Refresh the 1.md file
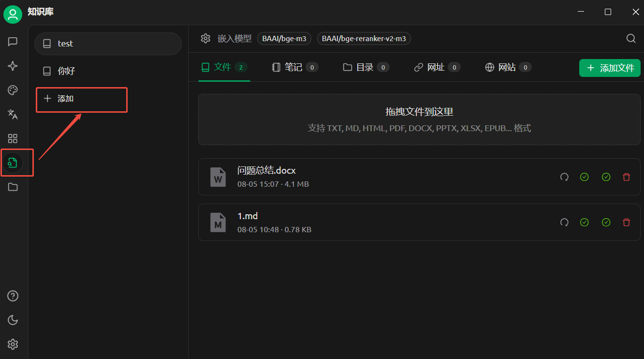 pos(564,222)
